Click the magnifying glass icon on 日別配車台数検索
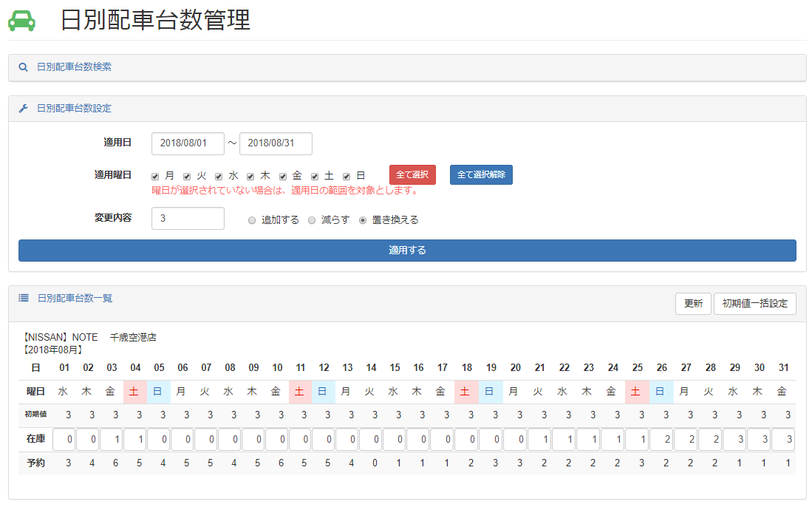 point(23,67)
